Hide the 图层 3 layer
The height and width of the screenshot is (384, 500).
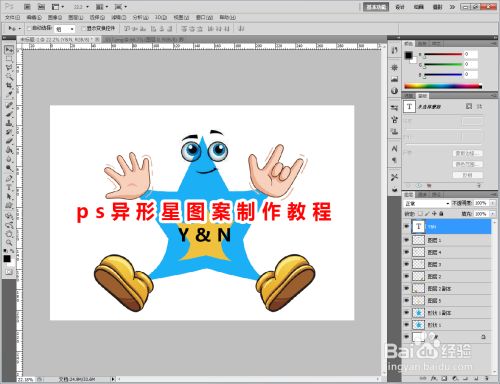coord(406,264)
